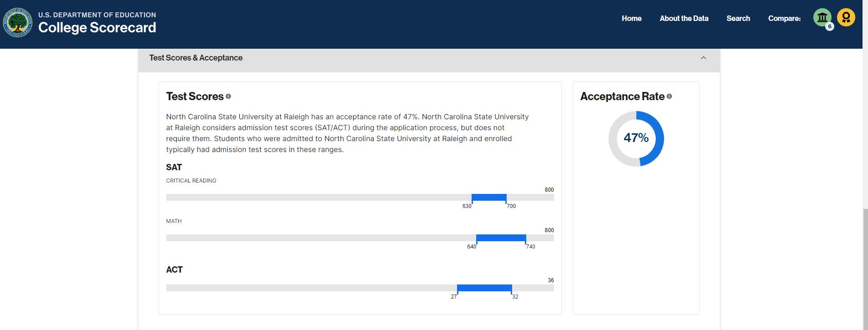Click the info icon beside Acceptance Rate

tap(669, 96)
